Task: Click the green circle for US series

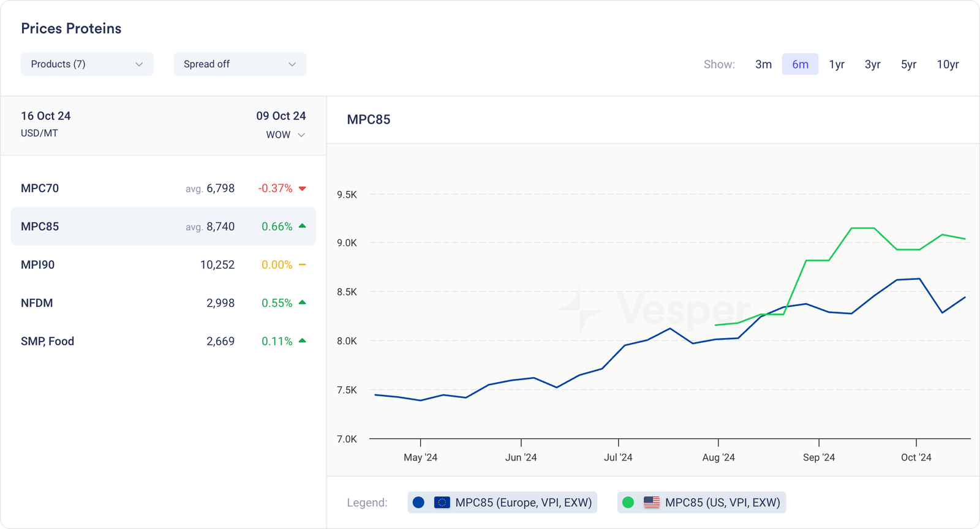Action: point(628,503)
